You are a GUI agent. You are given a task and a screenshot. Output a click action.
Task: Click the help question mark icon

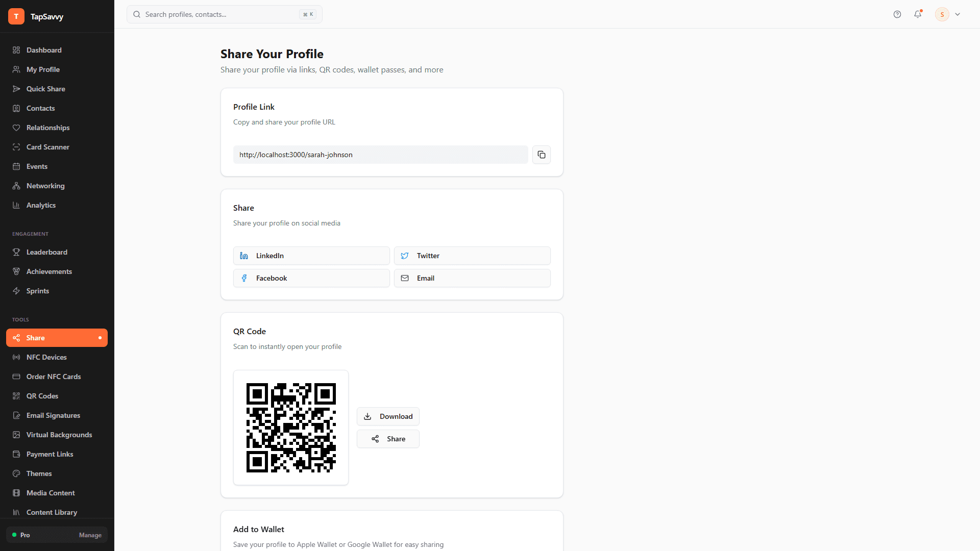[897, 14]
